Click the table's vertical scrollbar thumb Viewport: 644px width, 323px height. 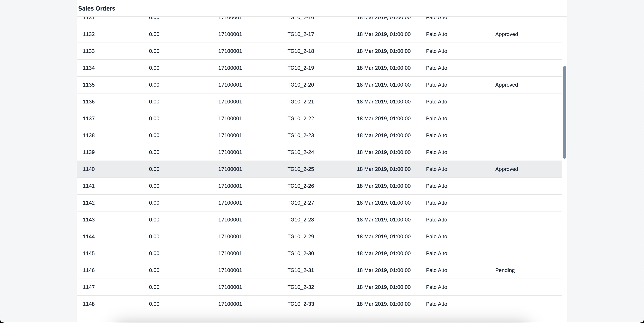pos(564,112)
